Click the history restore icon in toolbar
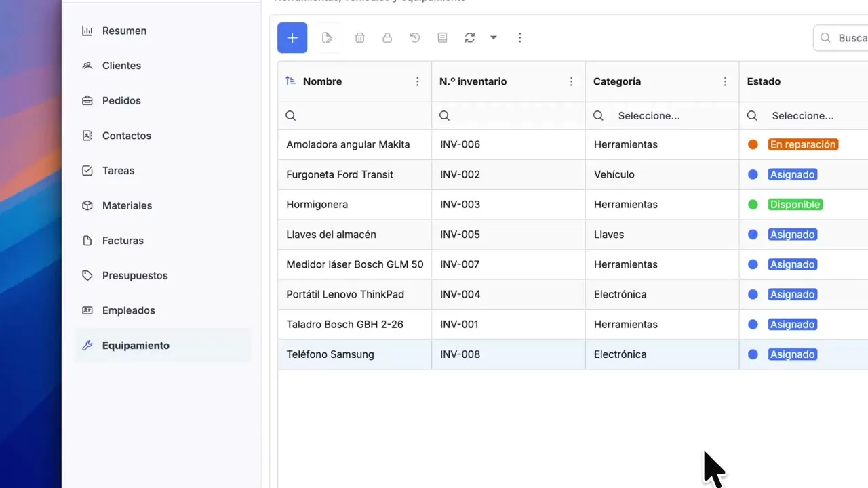 415,38
